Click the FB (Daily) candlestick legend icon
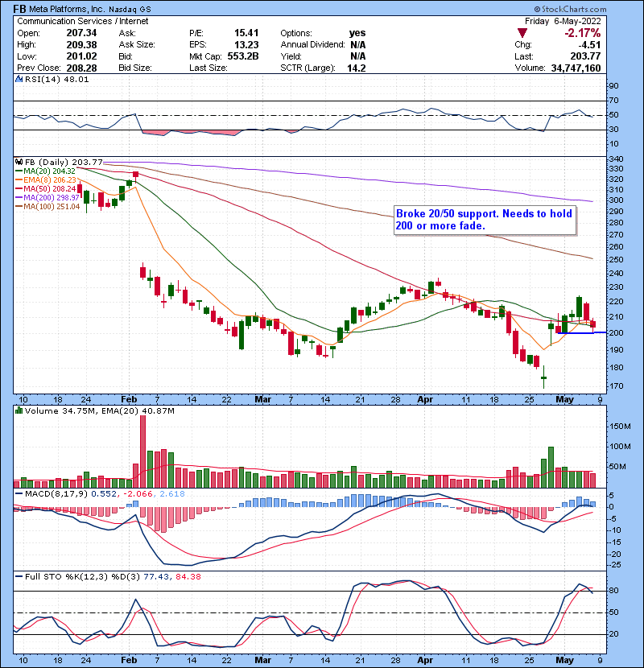 (19, 162)
